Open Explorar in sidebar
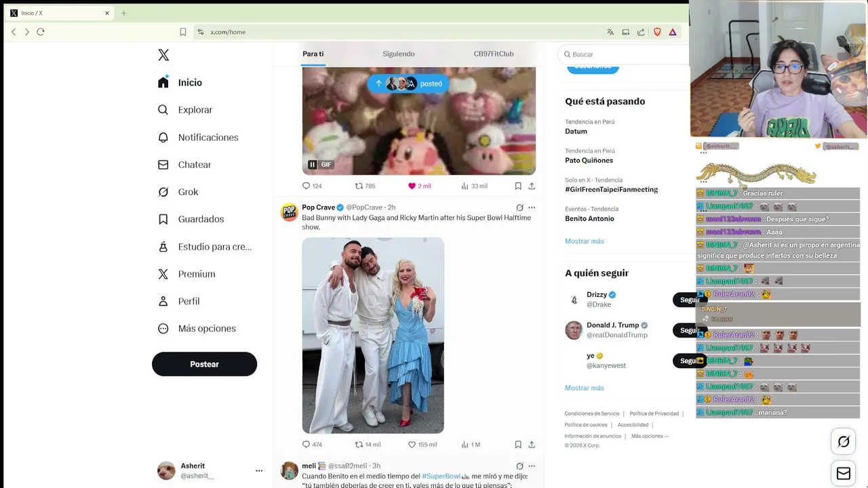The width and height of the screenshot is (868, 488). (185, 110)
